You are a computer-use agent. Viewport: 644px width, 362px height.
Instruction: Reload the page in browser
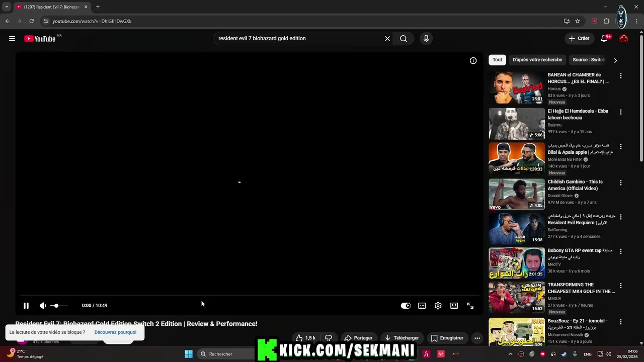click(31, 21)
